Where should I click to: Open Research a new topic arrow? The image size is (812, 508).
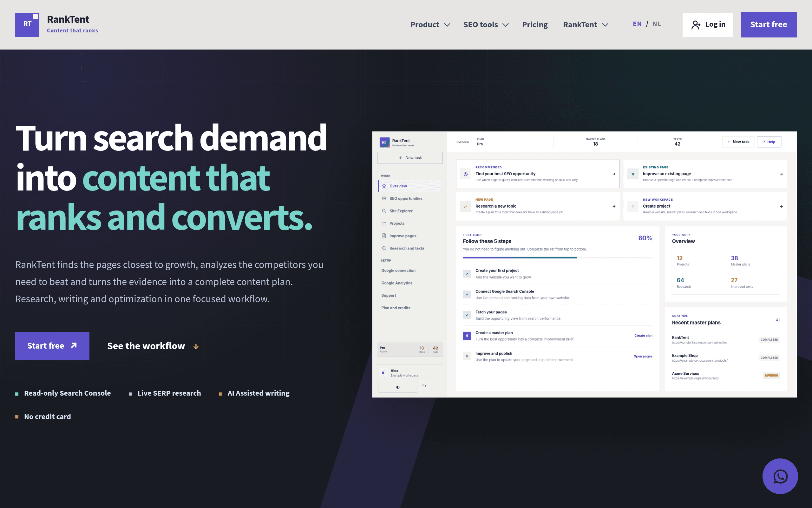click(614, 206)
